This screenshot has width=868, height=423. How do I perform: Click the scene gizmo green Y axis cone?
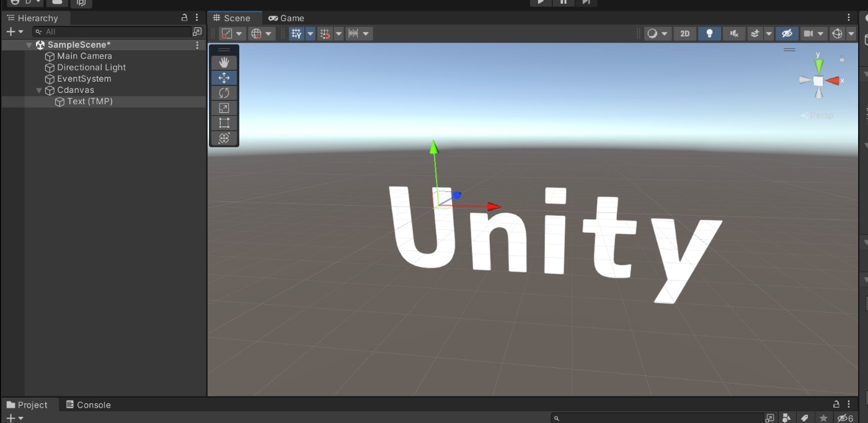coord(818,66)
